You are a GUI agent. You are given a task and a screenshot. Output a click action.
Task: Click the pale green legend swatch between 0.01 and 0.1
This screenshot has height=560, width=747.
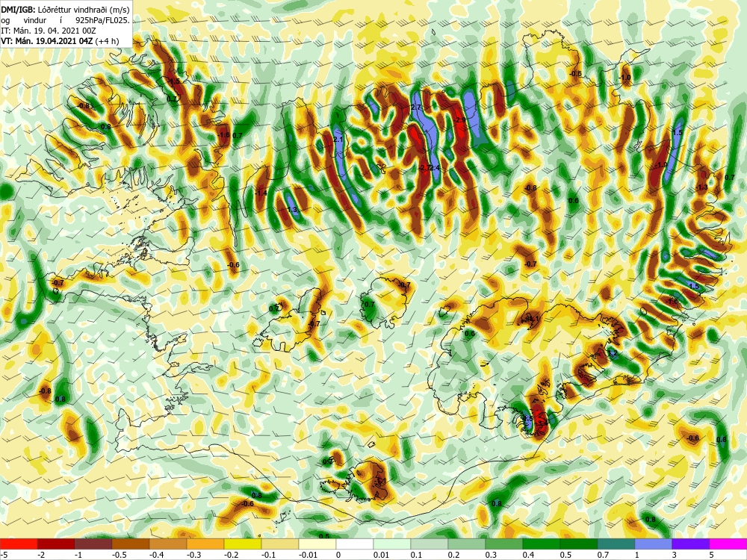pyautogui.click(x=392, y=544)
